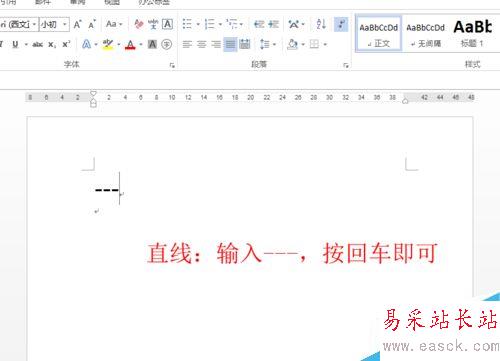The height and width of the screenshot is (361, 500).
Task: Toggle strikethrough formatting
Action: click(x=37, y=44)
